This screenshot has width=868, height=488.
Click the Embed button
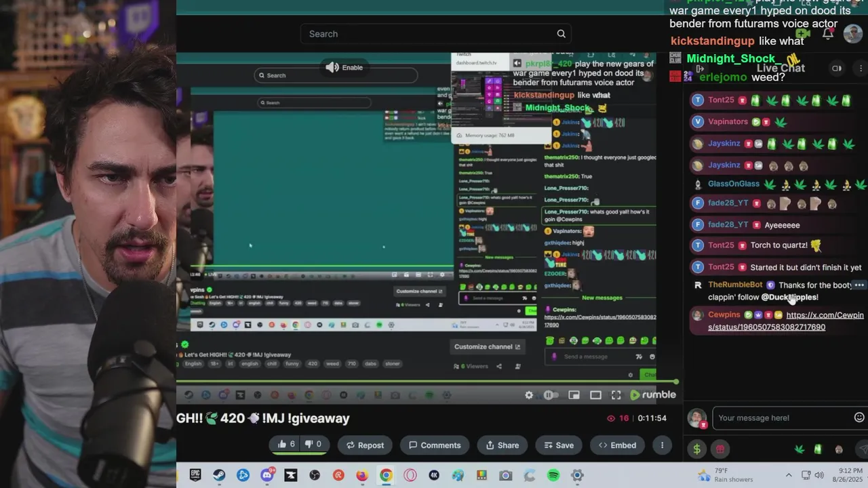pos(617,445)
